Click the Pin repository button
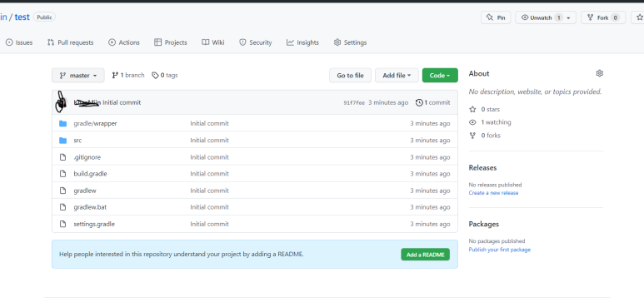This screenshot has height=307, width=644. tap(496, 17)
